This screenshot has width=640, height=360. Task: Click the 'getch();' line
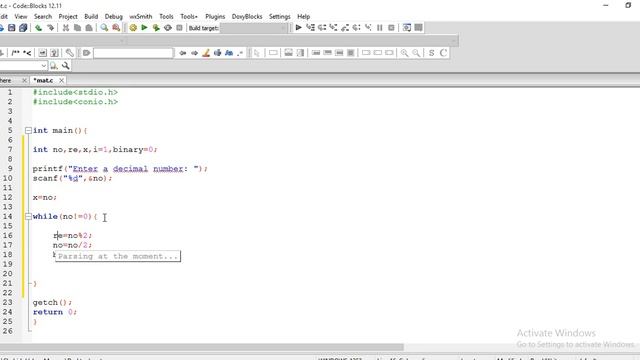point(52,302)
